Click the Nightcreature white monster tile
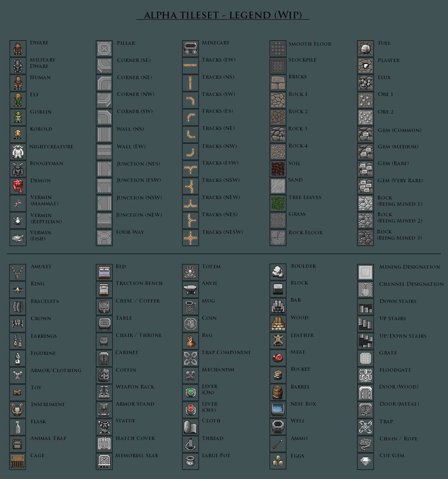Screen dimensions: 448x479 18,152
